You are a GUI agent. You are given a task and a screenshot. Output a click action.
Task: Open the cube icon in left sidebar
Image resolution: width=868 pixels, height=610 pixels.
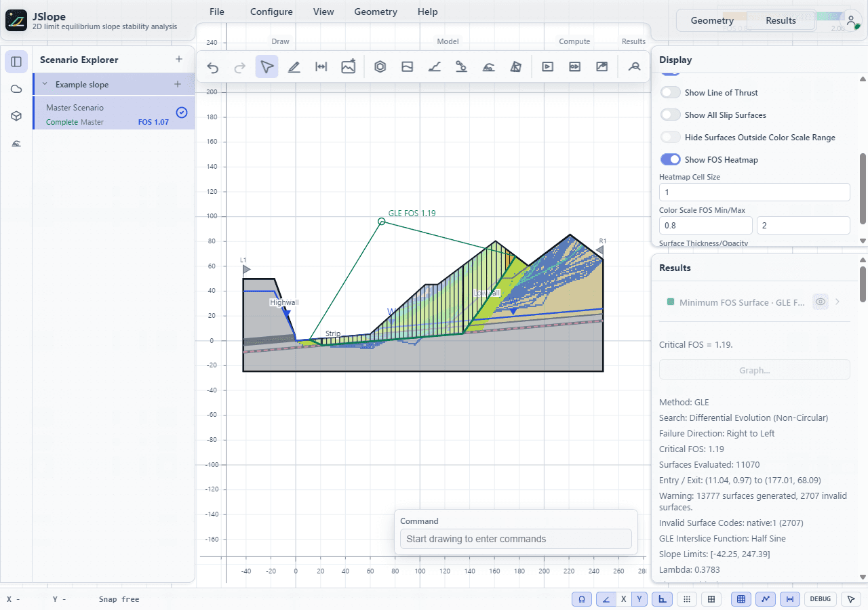tap(16, 116)
